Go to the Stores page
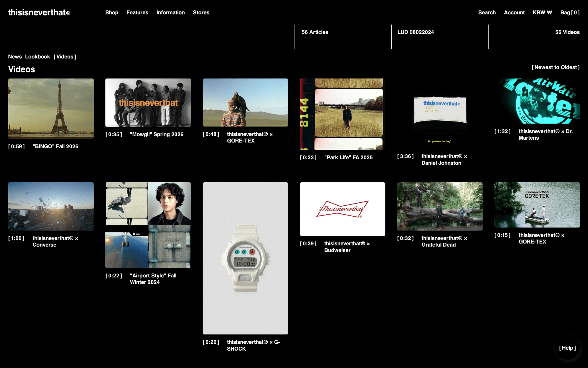Screen dimensions: 588x368 (x=201, y=12)
